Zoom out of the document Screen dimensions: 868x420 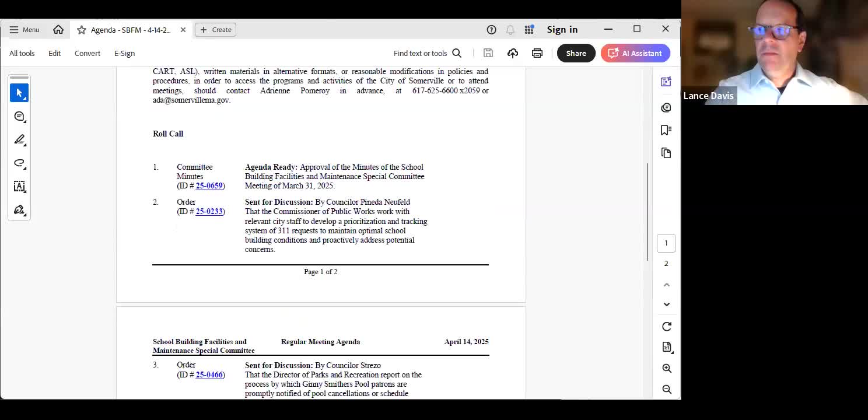click(667, 389)
